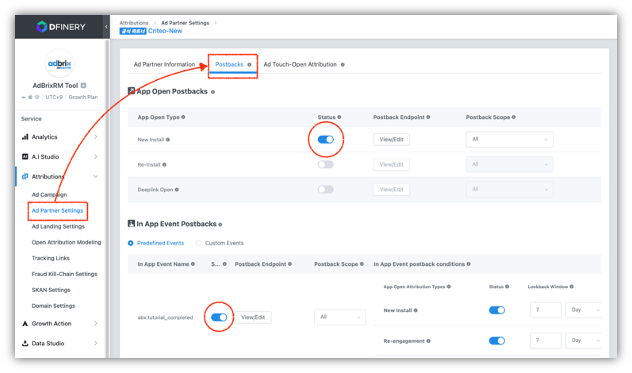The height and width of the screenshot is (373, 632).
Task: Click the A.I Studio icon
Action: point(25,156)
